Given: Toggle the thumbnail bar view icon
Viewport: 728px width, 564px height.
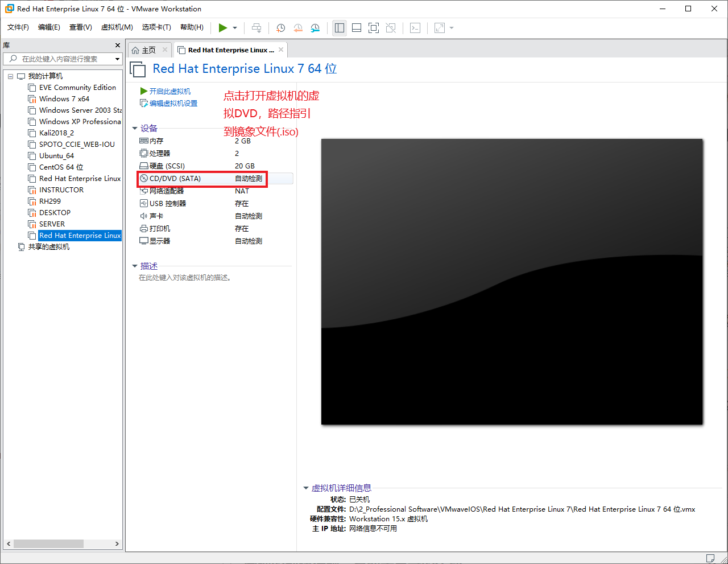Looking at the screenshot, I should (357, 28).
